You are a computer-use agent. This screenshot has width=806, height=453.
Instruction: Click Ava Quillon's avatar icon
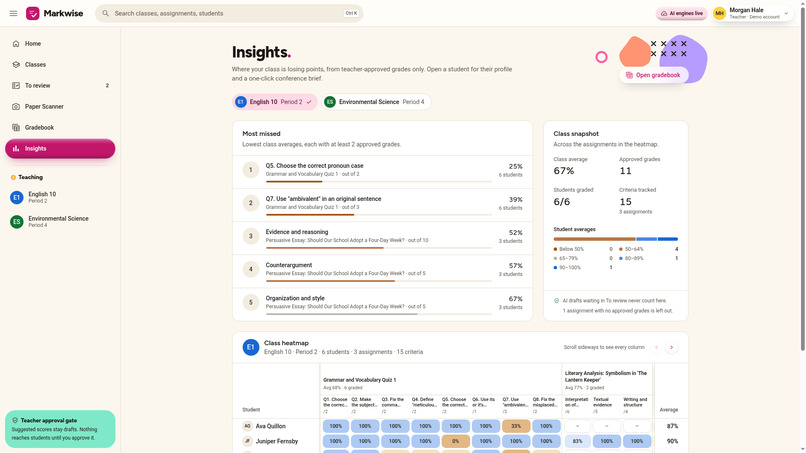coord(247,426)
